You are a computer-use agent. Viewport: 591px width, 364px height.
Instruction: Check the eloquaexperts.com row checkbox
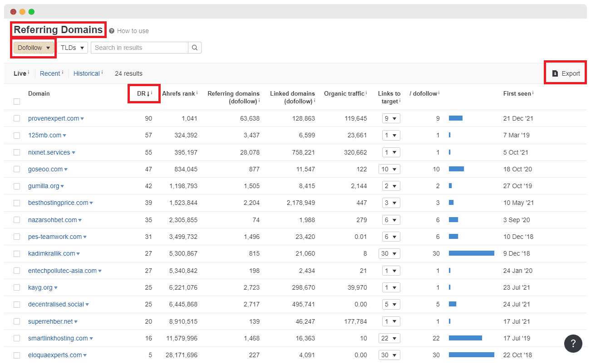tap(17, 355)
